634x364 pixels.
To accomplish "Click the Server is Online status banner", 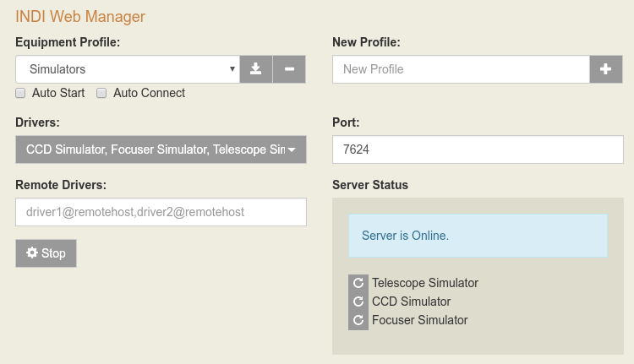I will (478, 236).
